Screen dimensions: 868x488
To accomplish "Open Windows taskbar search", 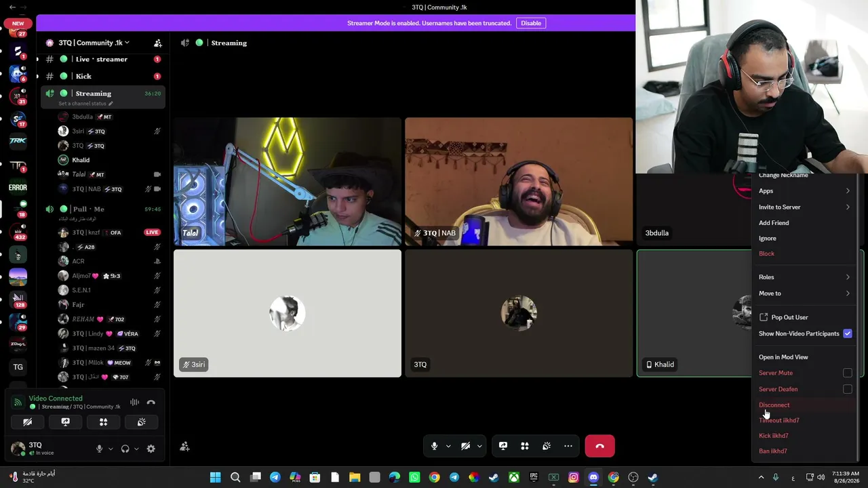I will click(235, 478).
